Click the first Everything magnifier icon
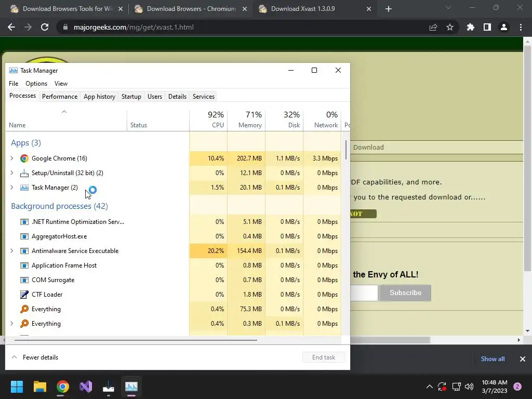 click(x=24, y=309)
